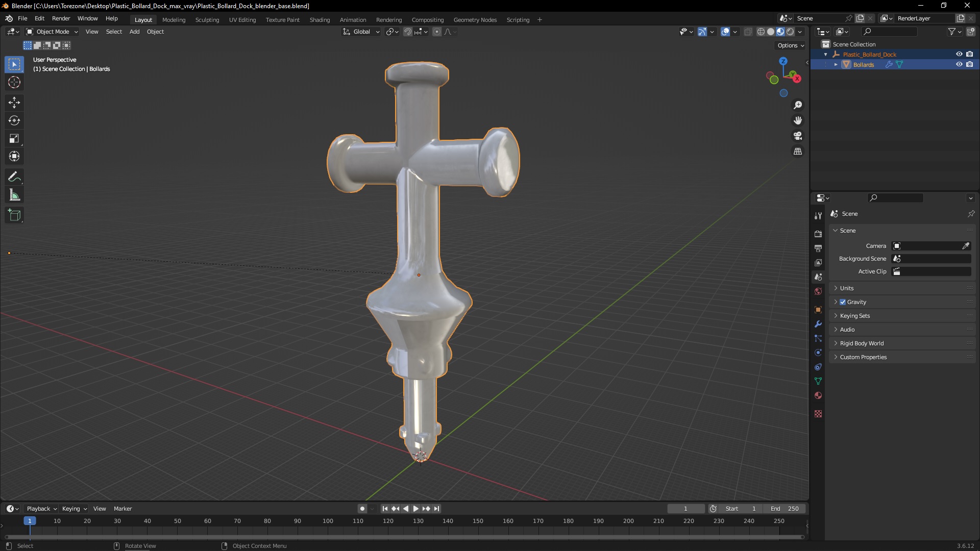The image size is (980, 551).
Task: Click the timeline horizontal scrollbar
Action: point(404,537)
